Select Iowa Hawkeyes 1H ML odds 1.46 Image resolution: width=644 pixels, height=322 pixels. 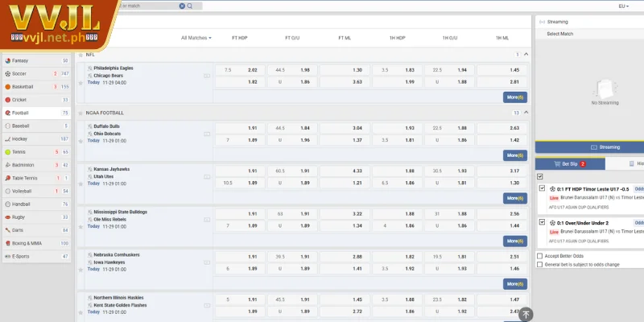coord(502,269)
